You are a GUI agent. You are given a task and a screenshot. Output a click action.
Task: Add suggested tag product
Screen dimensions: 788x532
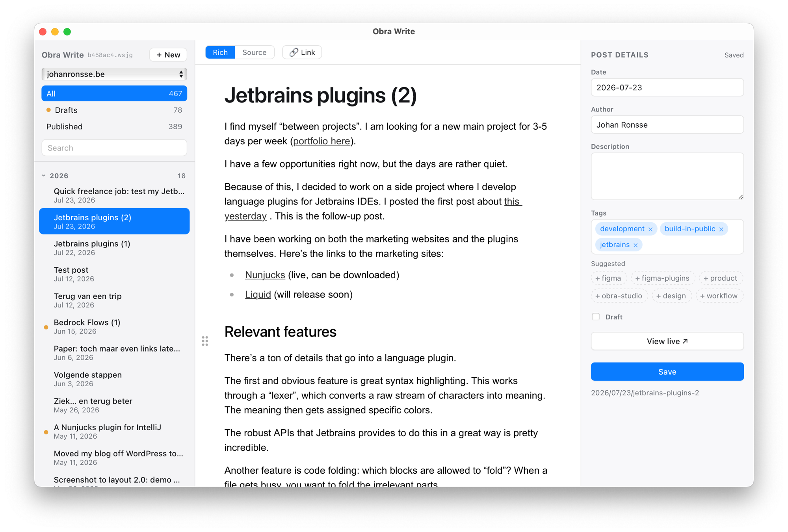[721, 278]
